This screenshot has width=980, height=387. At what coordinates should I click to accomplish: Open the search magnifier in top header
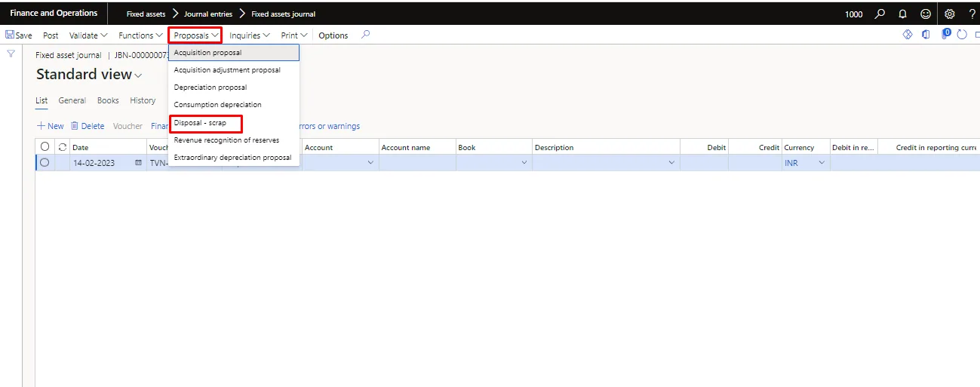pyautogui.click(x=880, y=14)
